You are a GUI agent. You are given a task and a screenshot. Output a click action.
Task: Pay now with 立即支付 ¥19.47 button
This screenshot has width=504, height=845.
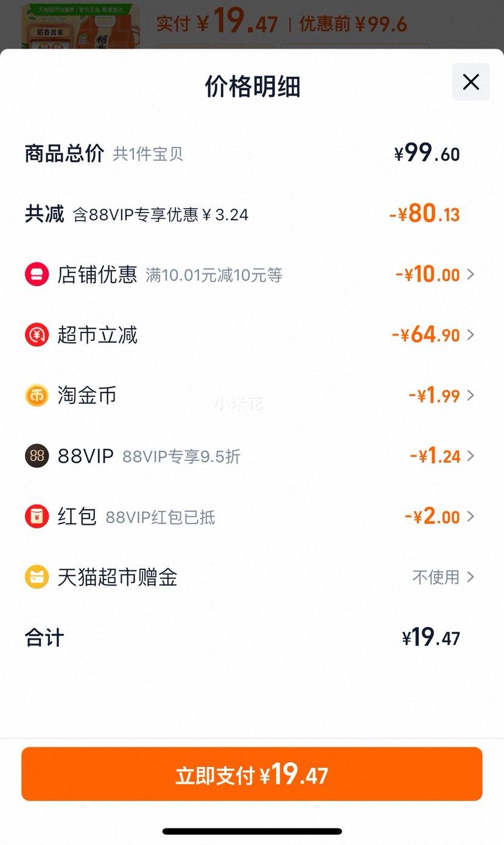click(x=252, y=774)
